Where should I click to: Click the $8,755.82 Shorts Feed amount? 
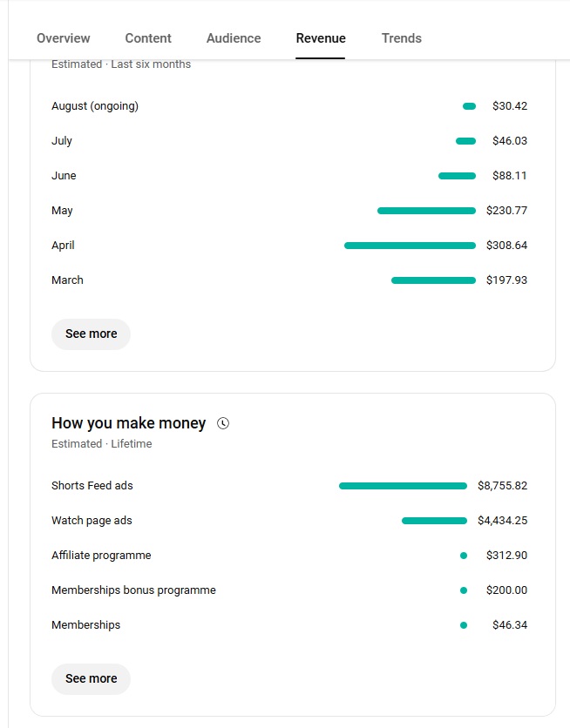tap(502, 486)
